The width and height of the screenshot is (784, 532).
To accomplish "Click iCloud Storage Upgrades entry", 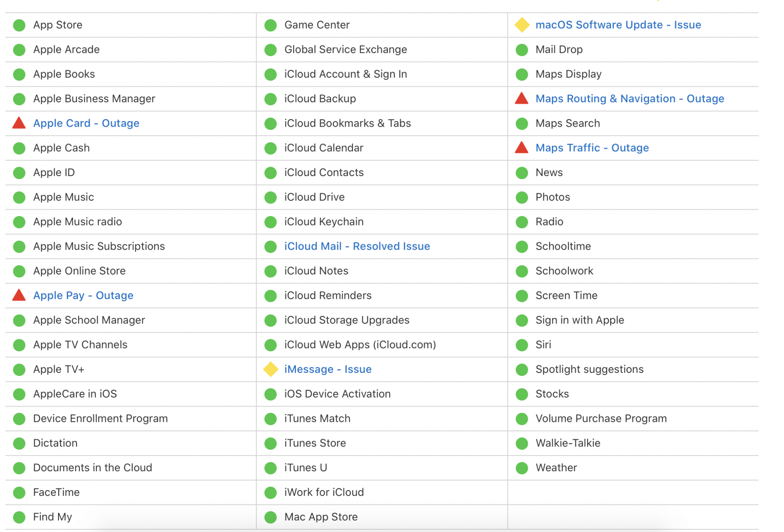I will pos(347,320).
